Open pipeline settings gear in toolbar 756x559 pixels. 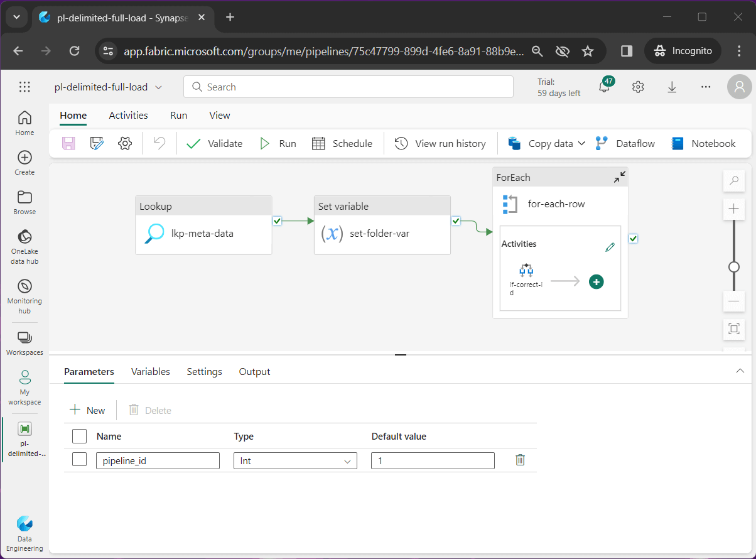pyautogui.click(x=125, y=143)
